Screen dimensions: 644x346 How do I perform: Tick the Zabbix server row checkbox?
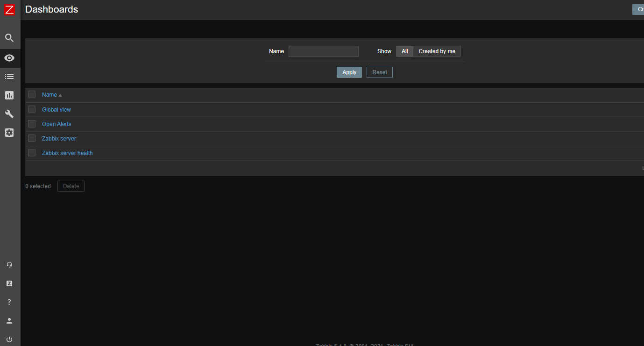click(31, 138)
